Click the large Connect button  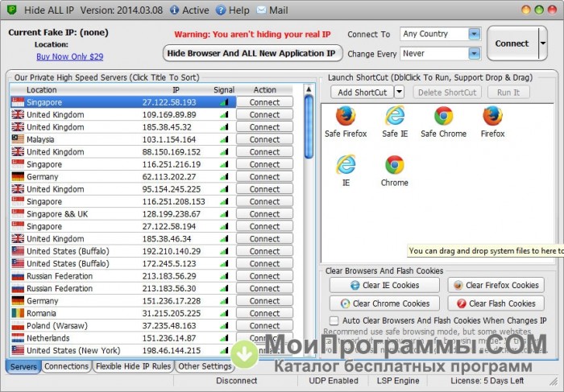[512, 43]
